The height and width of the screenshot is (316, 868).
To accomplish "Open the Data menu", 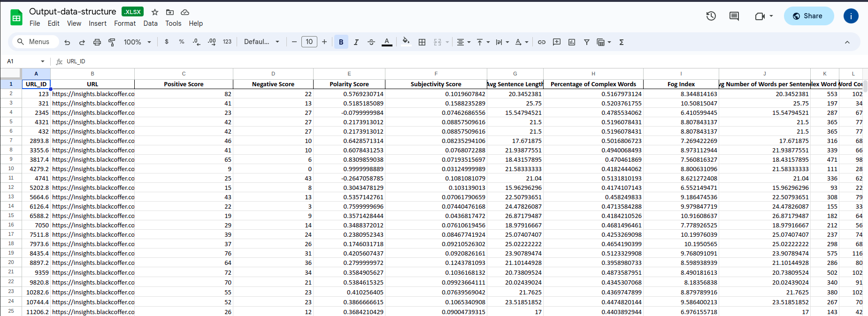I will point(150,23).
